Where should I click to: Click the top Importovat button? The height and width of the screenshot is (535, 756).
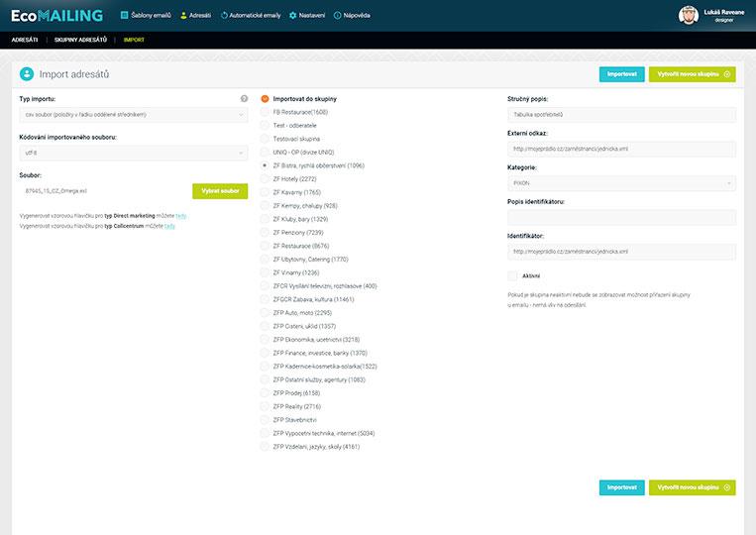pyautogui.click(x=621, y=74)
